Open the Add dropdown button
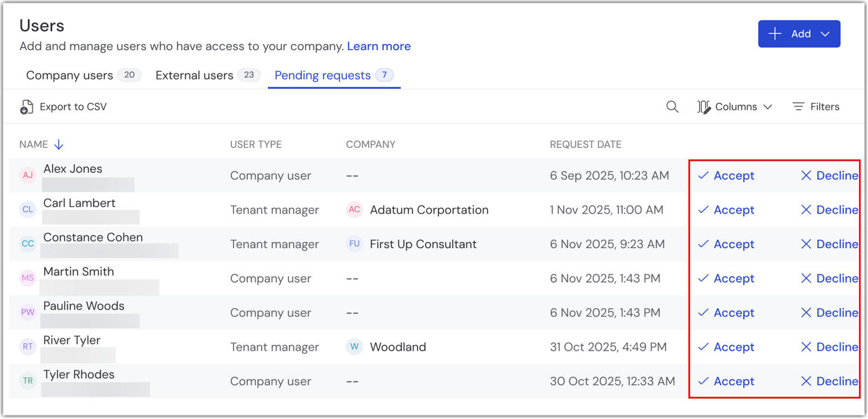The image size is (868, 419). click(x=799, y=34)
